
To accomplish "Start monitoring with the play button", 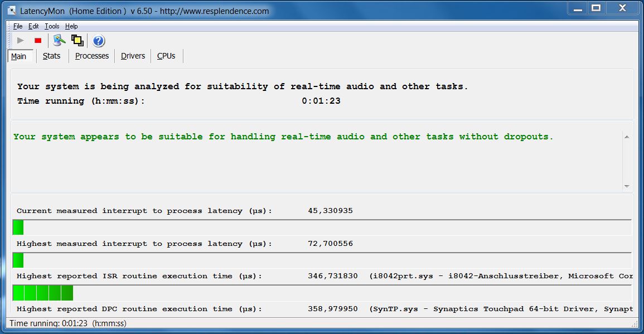I will pyautogui.click(x=20, y=40).
